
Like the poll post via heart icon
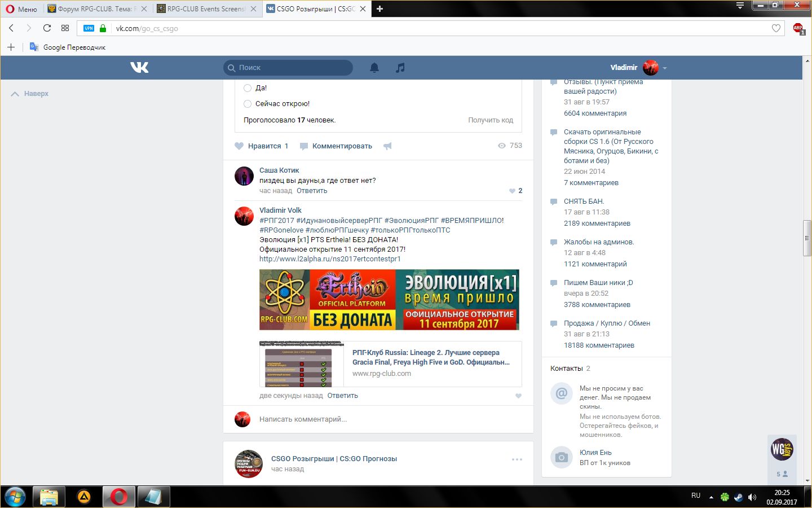click(239, 146)
